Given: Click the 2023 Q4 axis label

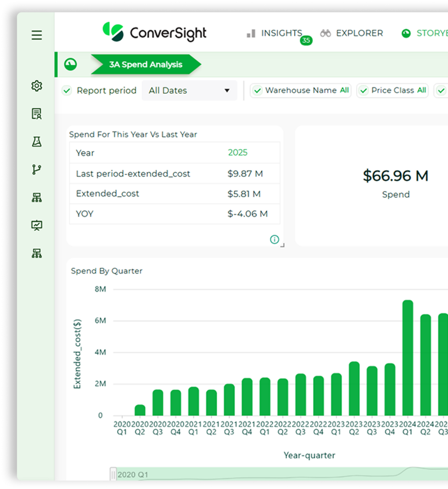Looking at the screenshot, I should (x=390, y=428).
